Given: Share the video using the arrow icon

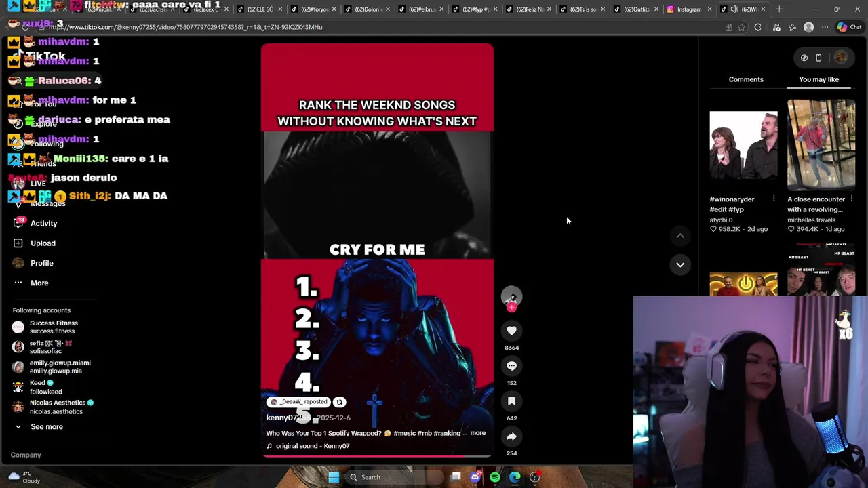Looking at the screenshot, I should click(x=511, y=436).
